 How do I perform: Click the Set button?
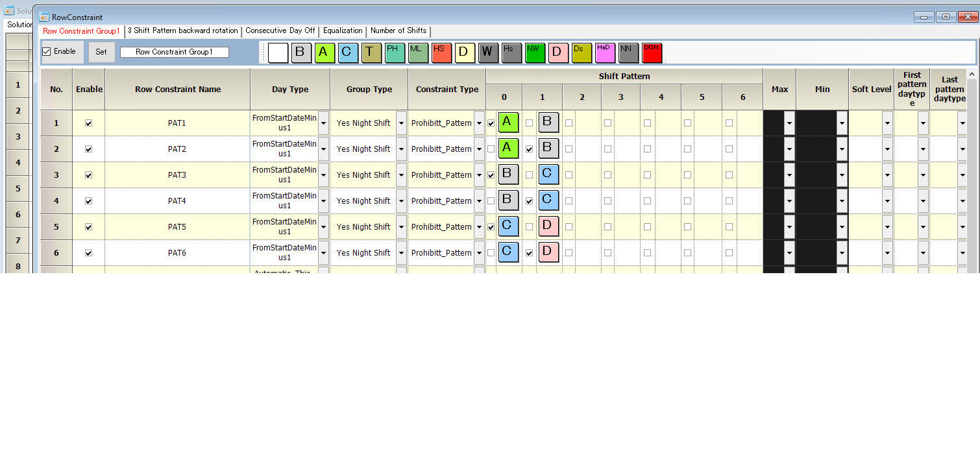click(101, 52)
